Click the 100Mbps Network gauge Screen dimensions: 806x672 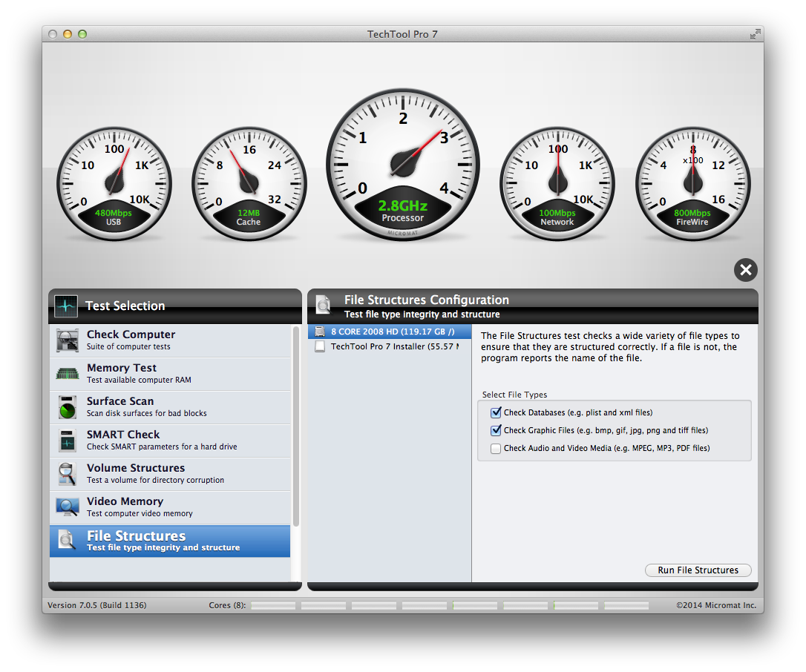557,183
